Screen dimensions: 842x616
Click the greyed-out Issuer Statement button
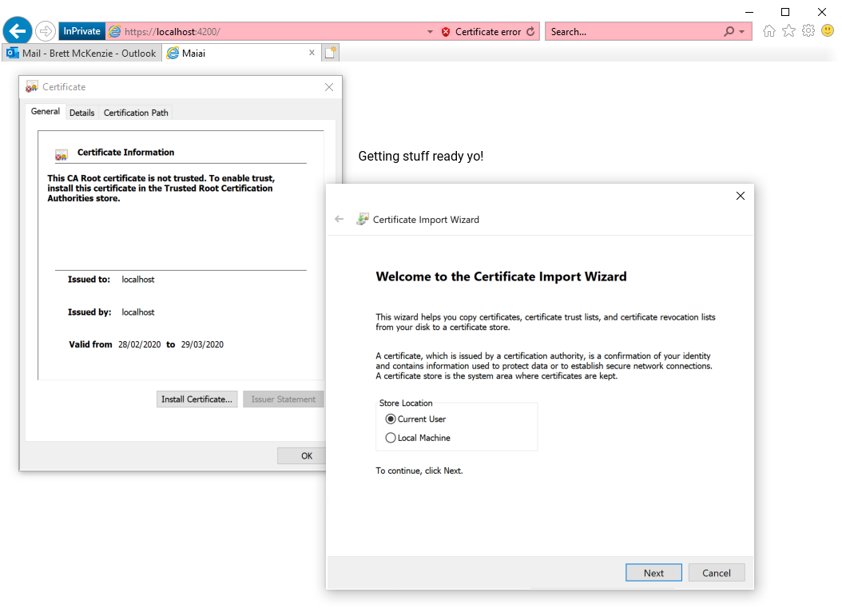click(283, 399)
